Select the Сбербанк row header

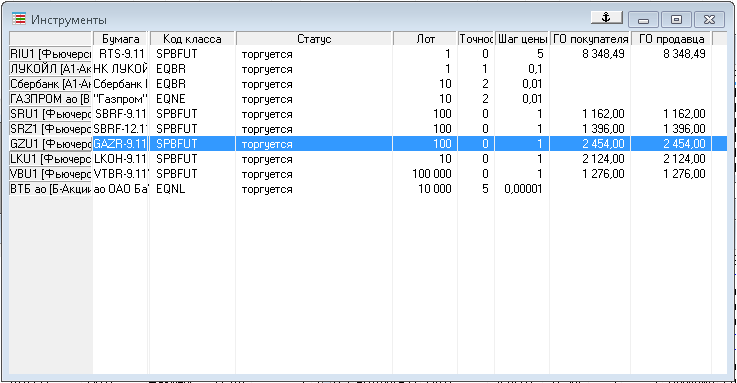point(50,84)
